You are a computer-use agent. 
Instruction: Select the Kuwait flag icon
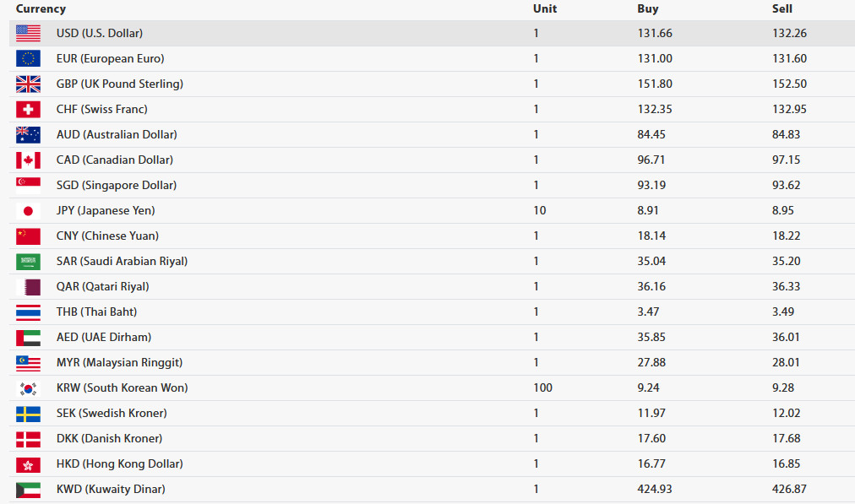pyautogui.click(x=29, y=490)
